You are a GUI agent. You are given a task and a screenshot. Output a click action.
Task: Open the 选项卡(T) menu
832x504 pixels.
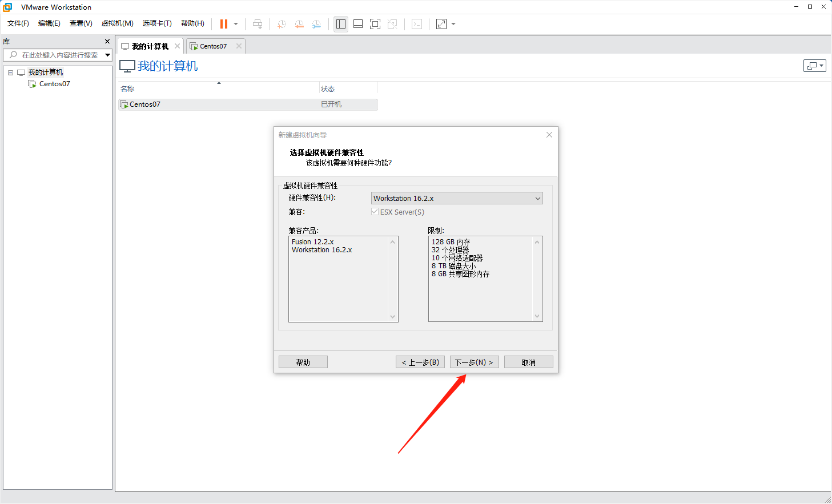[x=157, y=23]
